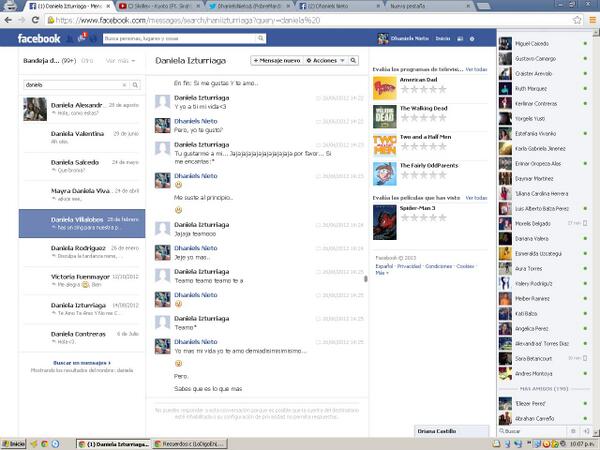The image size is (600, 450).
Task: Open Miguel Caicedo chat avatar
Action: coord(505,44)
